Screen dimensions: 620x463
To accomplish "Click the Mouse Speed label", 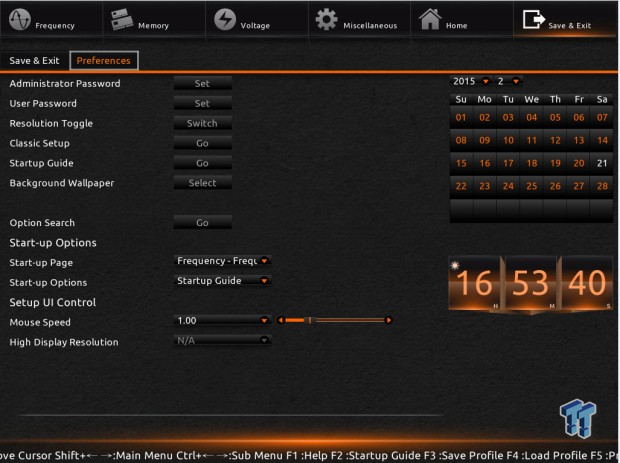I will pos(40,322).
